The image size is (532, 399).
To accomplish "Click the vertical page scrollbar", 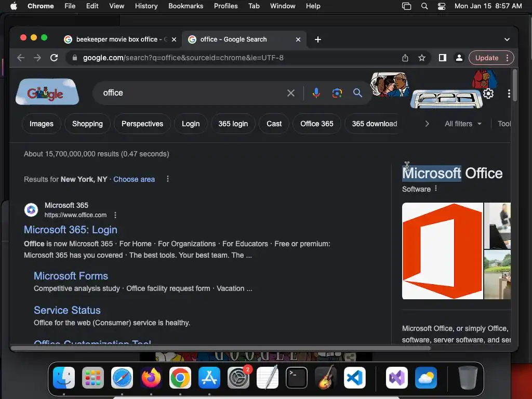I will point(515,85).
